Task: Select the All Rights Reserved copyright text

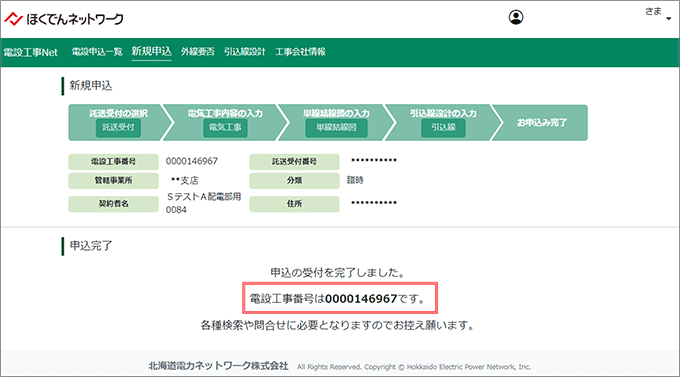Action: (x=414, y=367)
